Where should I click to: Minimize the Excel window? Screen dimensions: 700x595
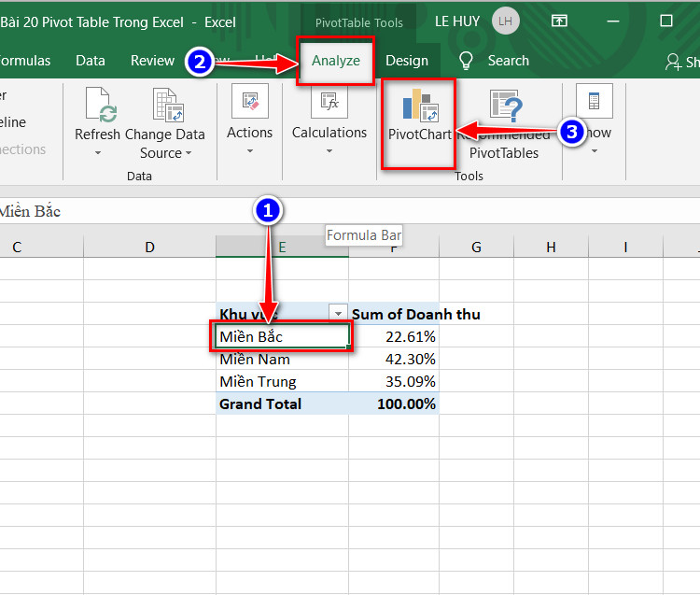613,21
